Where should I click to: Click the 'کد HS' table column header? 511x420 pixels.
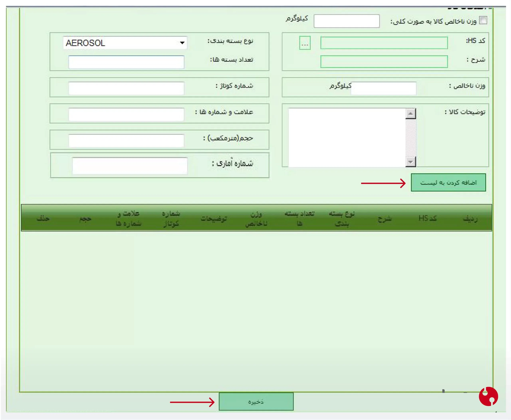tap(428, 218)
